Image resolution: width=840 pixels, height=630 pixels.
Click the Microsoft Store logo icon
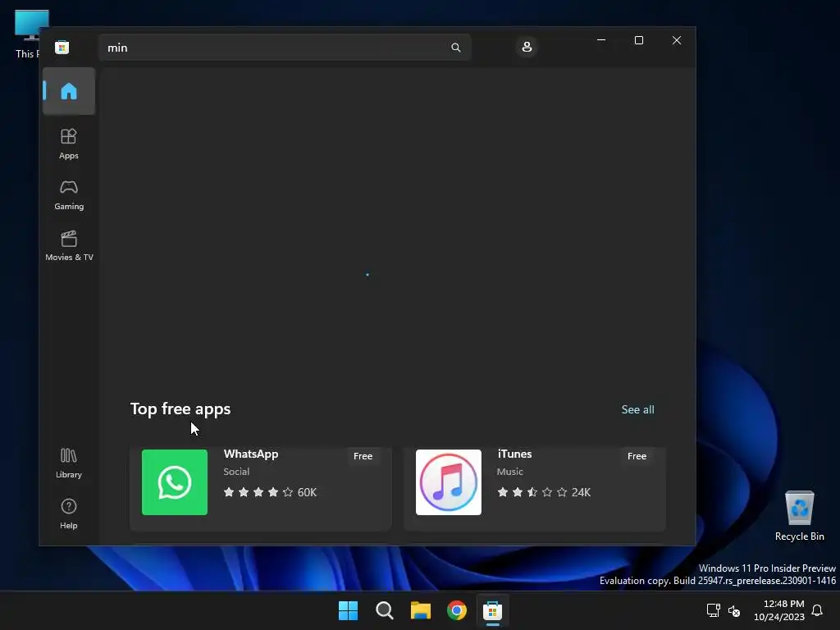[x=62, y=47]
